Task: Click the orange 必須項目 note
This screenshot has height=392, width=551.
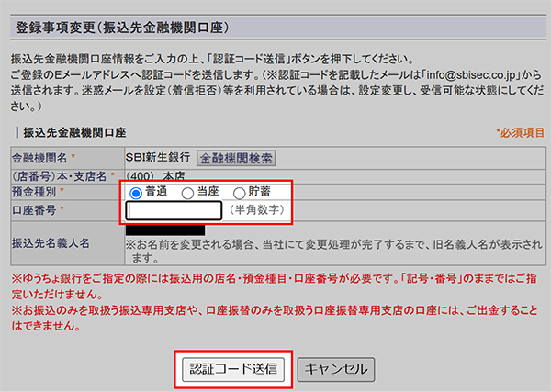Action: click(x=519, y=133)
